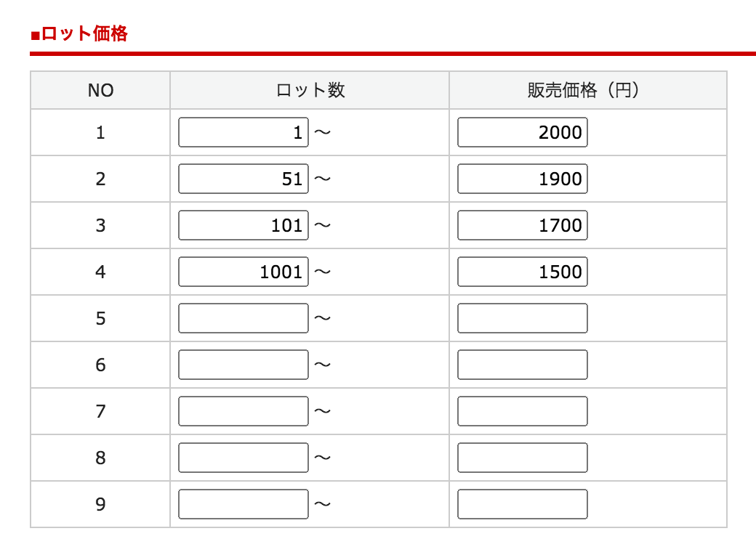Click the empty lot quantity field in row 5
Viewport: 756px width, 555px height.
(243, 318)
